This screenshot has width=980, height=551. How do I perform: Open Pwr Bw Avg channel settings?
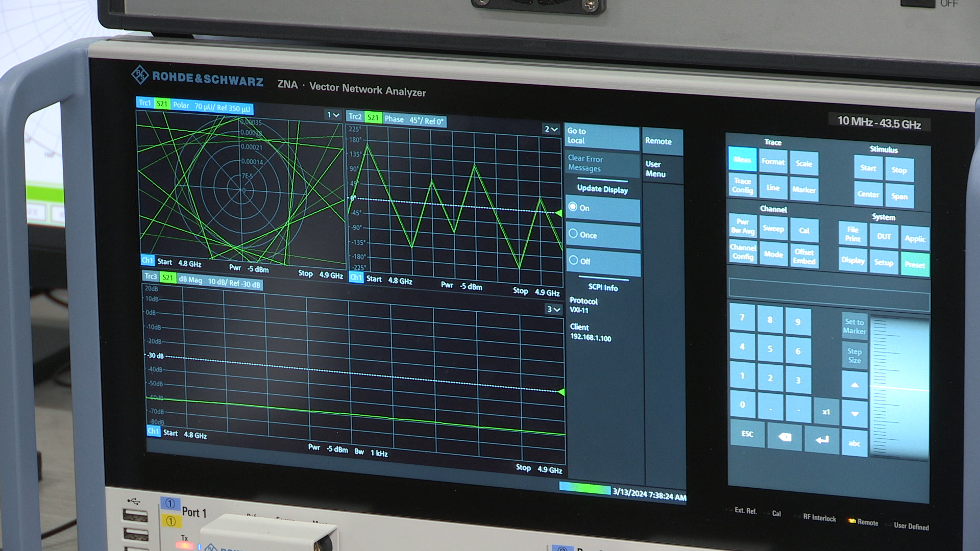tap(742, 226)
